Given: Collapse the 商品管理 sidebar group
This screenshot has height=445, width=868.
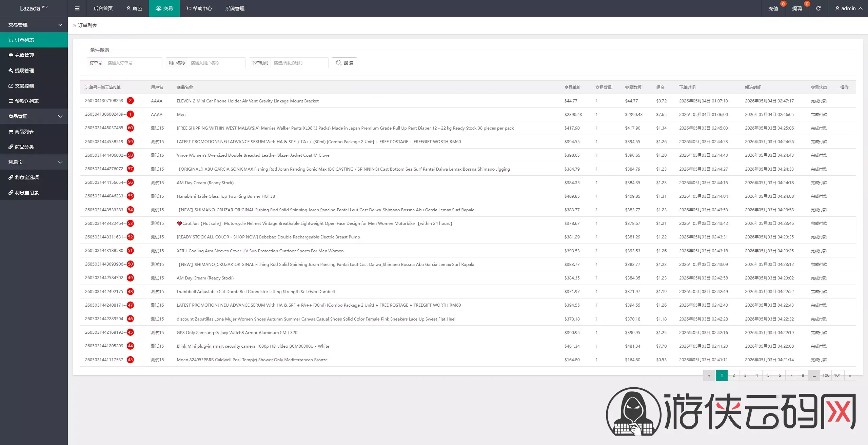Looking at the screenshot, I should pyautogui.click(x=34, y=116).
